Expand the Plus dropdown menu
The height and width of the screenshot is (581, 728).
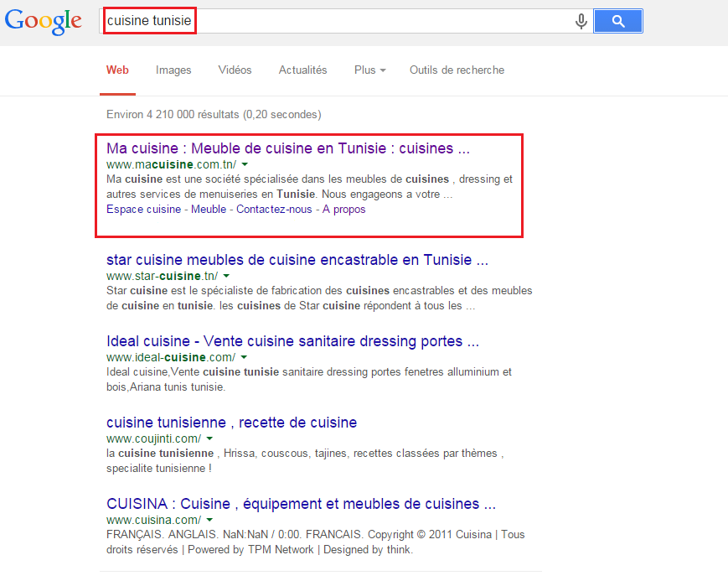tap(369, 70)
